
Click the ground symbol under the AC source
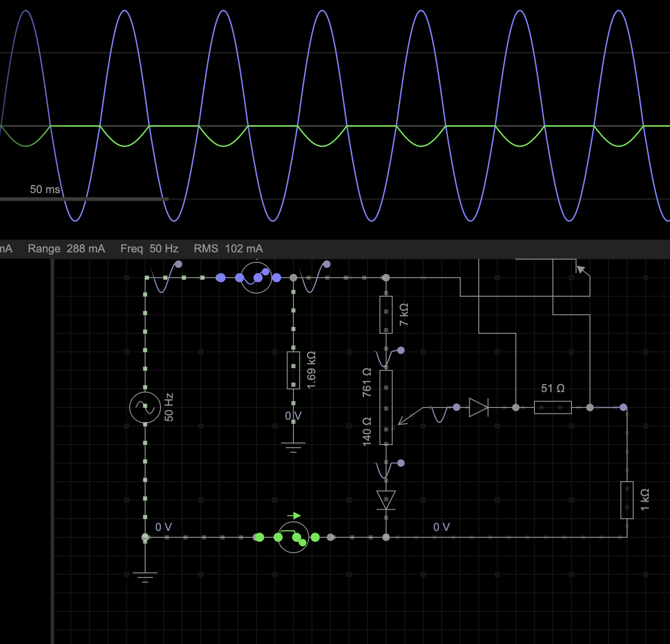click(x=145, y=577)
